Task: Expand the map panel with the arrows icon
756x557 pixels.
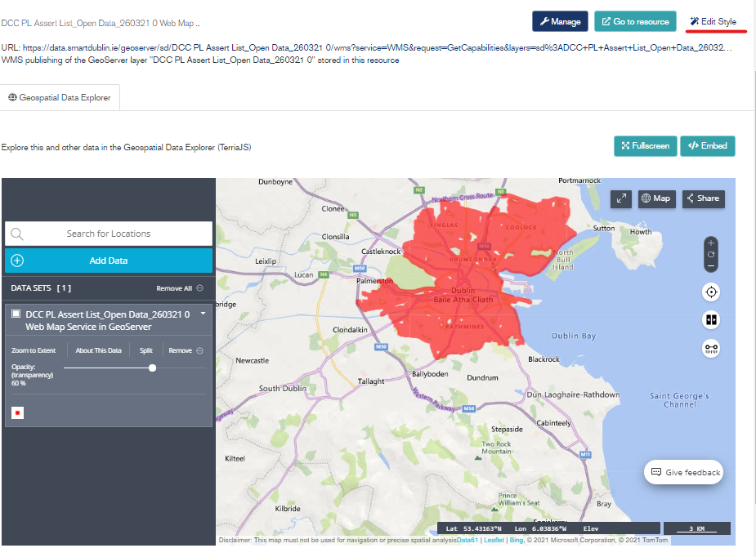Action: coord(621,198)
